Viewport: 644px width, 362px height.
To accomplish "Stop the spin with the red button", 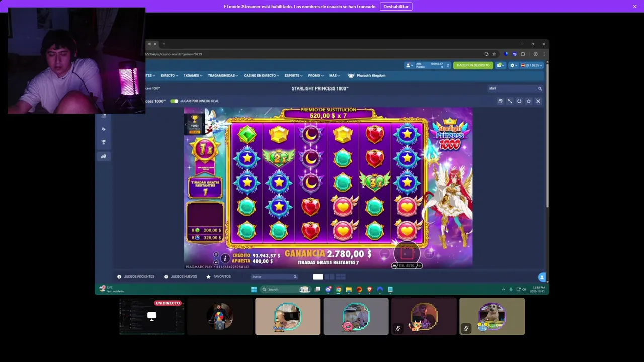I will 407,253.
